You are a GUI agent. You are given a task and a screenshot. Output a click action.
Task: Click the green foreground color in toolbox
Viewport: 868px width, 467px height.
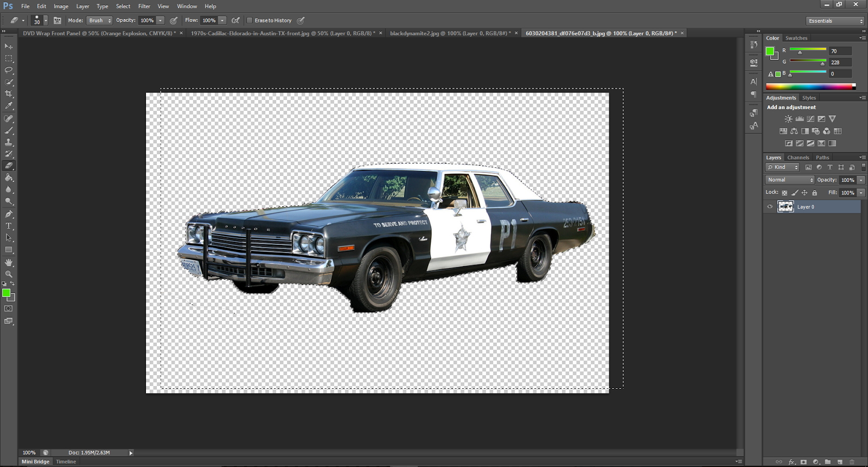tap(6, 293)
